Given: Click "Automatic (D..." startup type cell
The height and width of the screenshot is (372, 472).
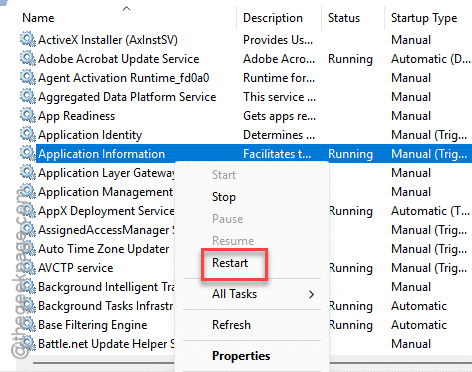Looking at the screenshot, I should click(431, 59).
